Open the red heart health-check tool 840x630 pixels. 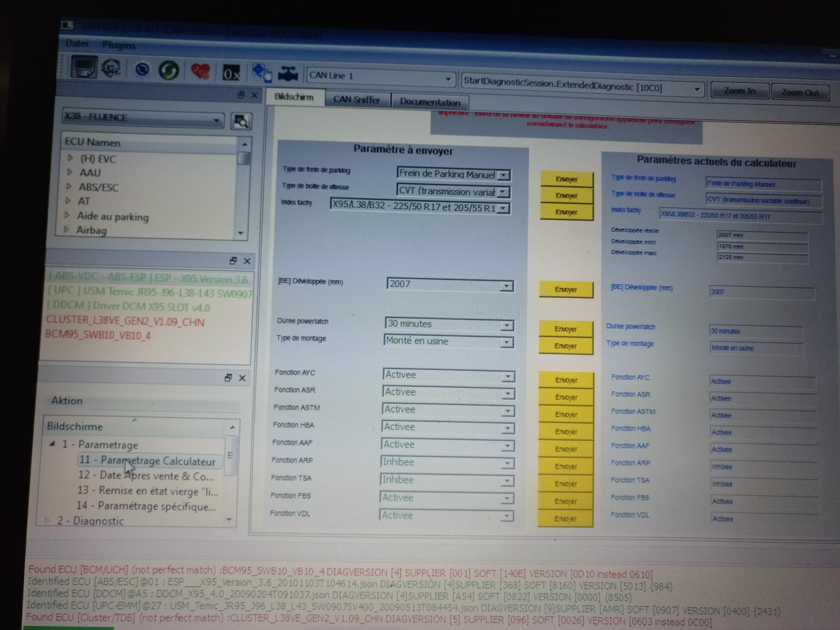pyautogui.click(x=201, y=70)
